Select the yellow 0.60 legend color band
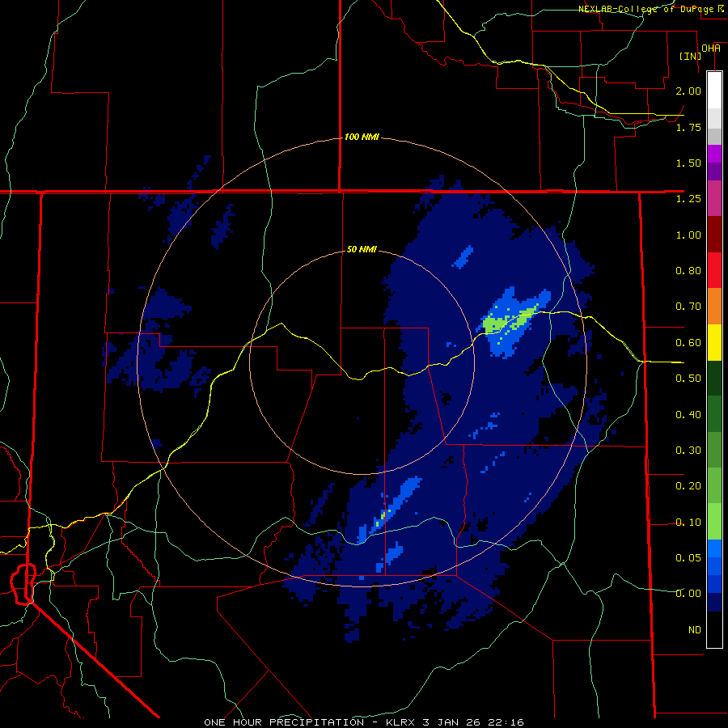This screenshot has height=728, width=728. pos(714,342)
